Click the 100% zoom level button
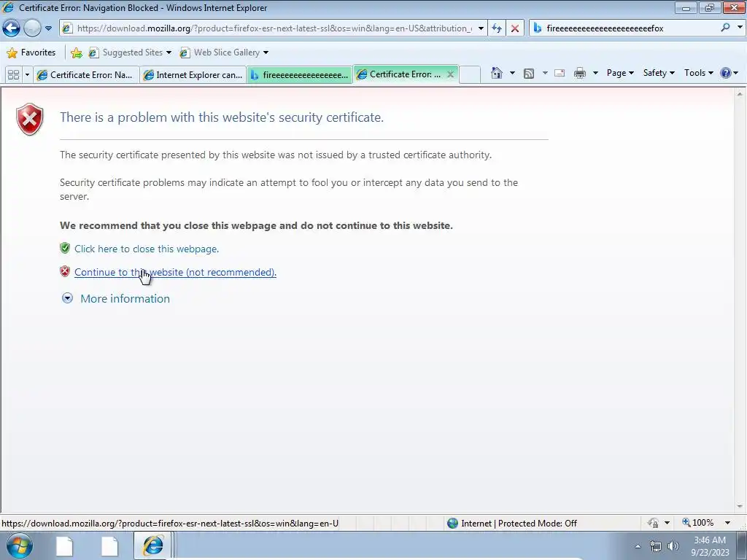The width and height of the screenshot is (747, 560). click(698, 523)
